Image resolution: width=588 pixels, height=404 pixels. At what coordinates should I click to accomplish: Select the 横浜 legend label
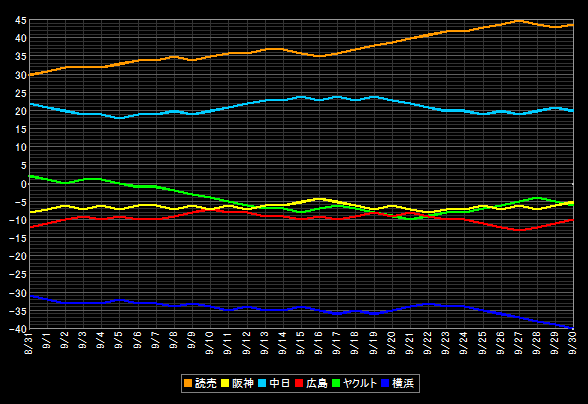click(x=403, y=383)
